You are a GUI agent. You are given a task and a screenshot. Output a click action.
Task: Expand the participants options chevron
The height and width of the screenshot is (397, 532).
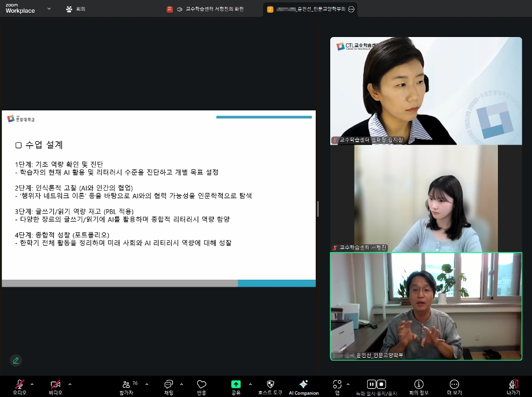point(146,384)
